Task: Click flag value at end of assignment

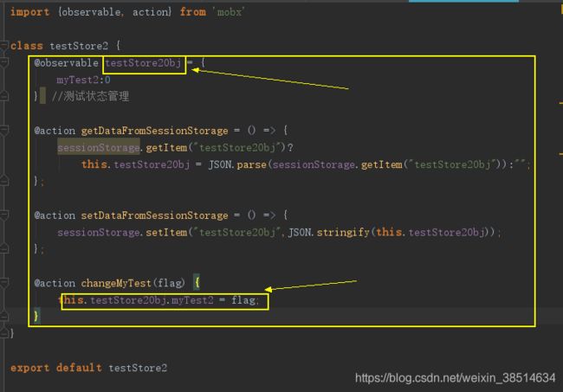Action: coord(243,299)
